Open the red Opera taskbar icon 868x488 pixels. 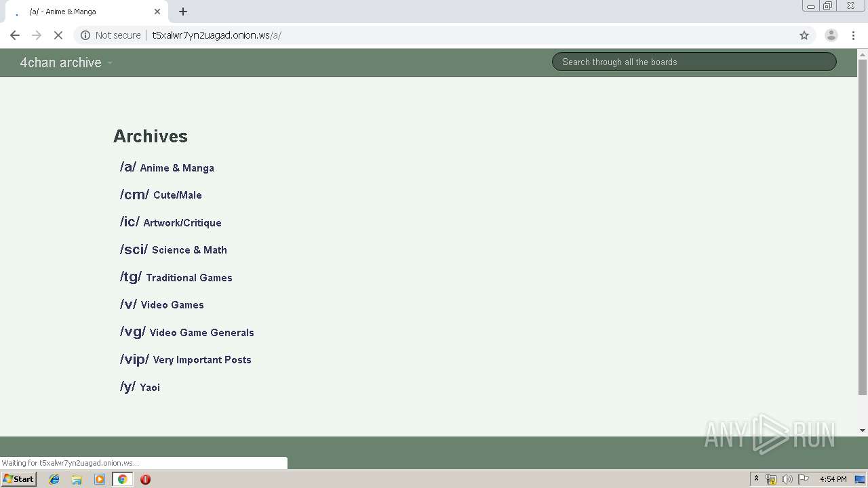click(145, 479)
